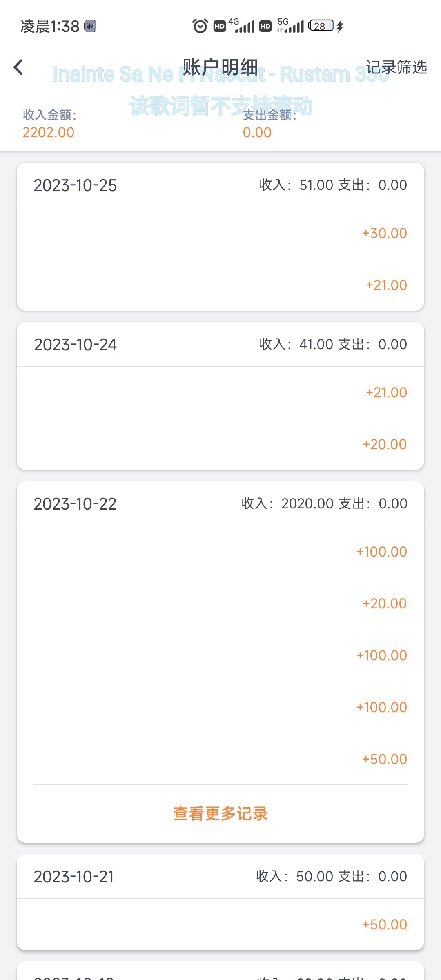Tap the charging lightning bolt icon
The height and width of the screenshot is (980, 441).
tap(340, 26)
